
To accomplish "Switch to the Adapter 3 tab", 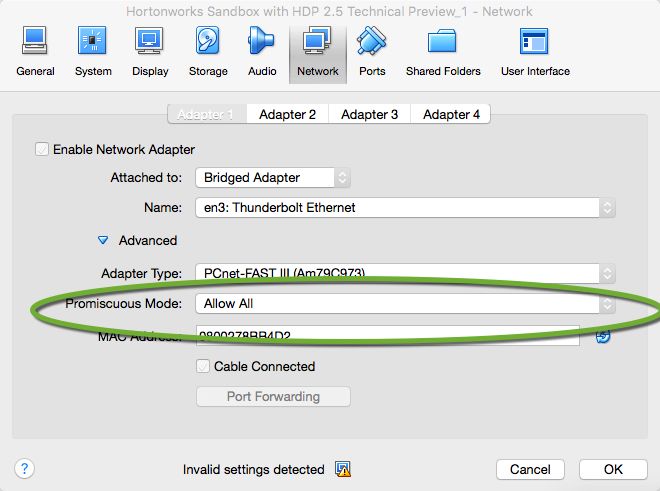I will pos(370,114).
